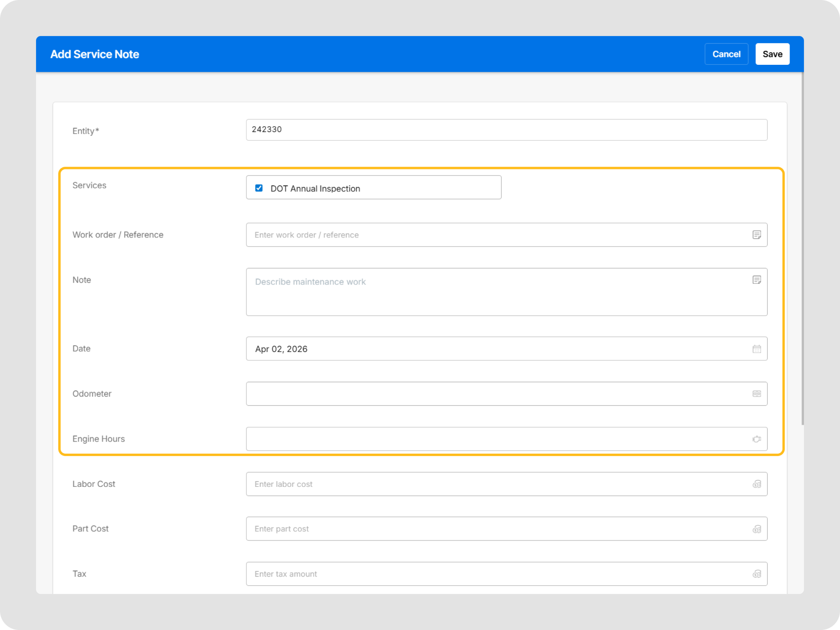Open the calendar icon in Date field
The image size is (840, 630).
click(757, 349)
